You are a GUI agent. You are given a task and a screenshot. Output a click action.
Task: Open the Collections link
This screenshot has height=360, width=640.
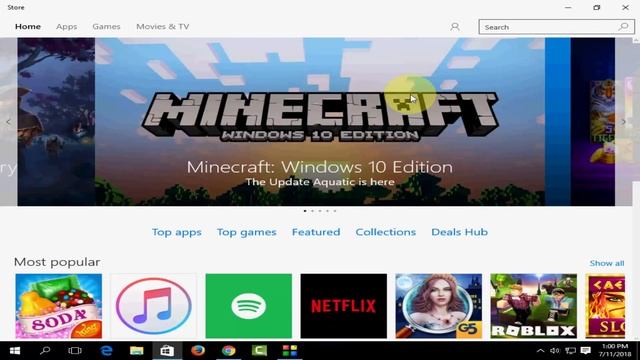[x=386, y=232]
